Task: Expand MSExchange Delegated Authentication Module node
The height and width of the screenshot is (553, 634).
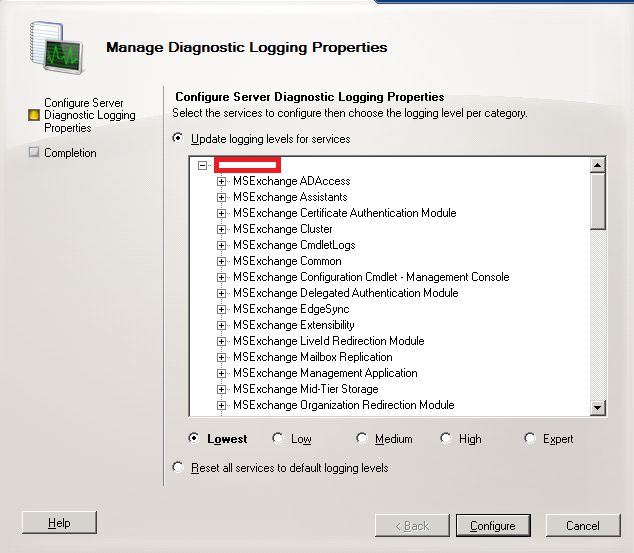Action: tap(221, 293)
